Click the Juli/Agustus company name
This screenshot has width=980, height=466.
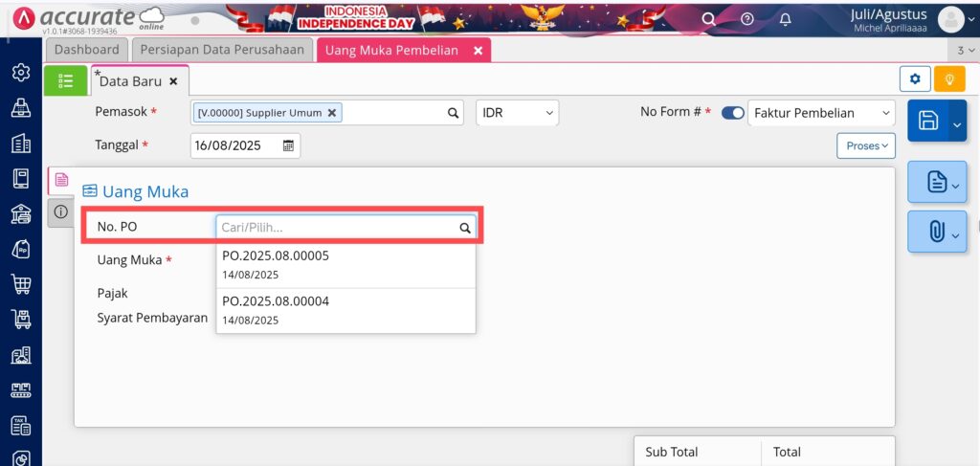tap(889, 14)
